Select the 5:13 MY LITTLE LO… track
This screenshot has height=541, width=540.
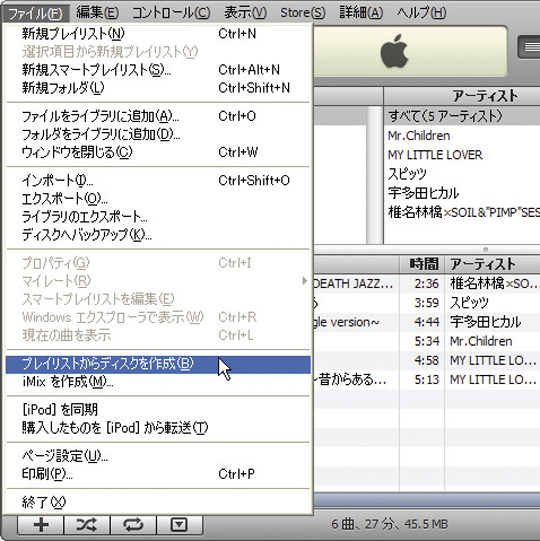coord(427,380)
